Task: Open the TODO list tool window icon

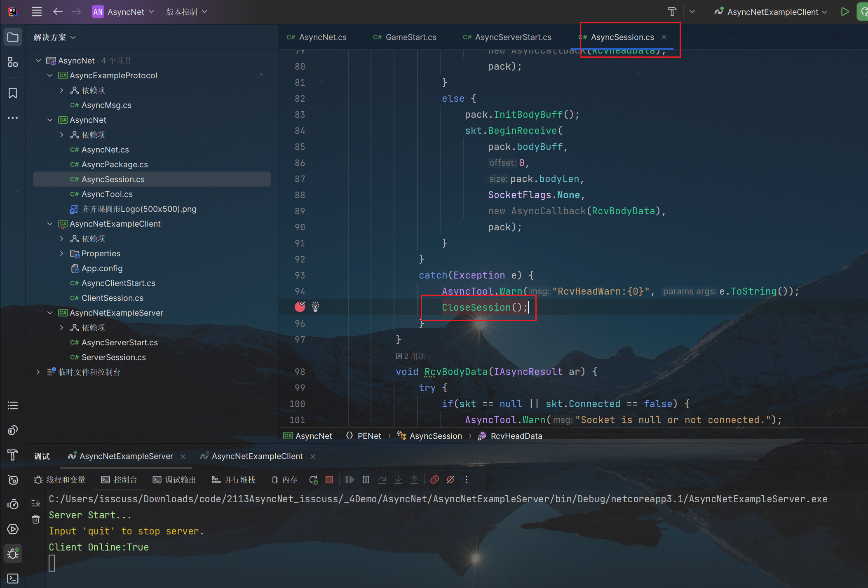Action: pos(13,405)
